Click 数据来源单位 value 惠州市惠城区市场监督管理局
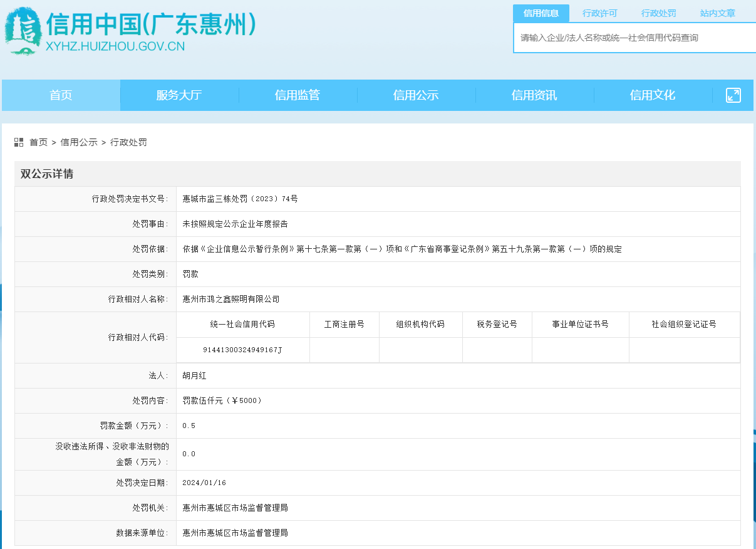Image resolution: width=756 pixels, height=549 pixels. pos(235,533)
